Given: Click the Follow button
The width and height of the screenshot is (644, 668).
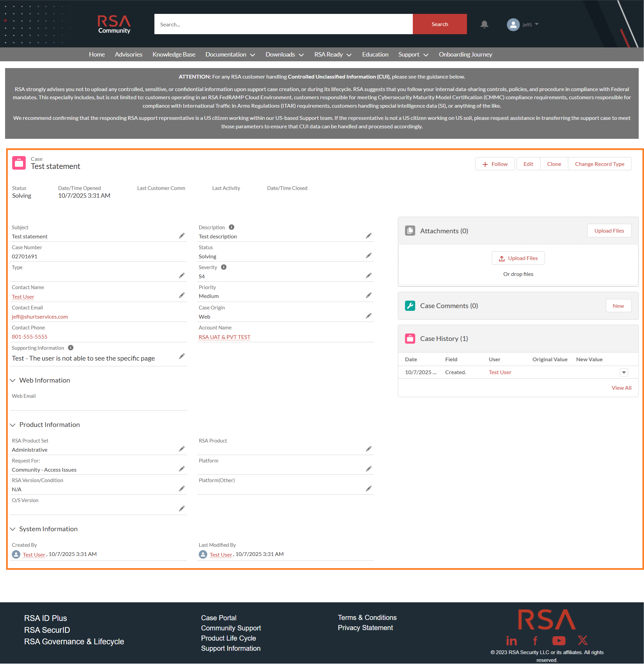Looking at the screenshot, I should pyautogui.click(x=495, y=164).
